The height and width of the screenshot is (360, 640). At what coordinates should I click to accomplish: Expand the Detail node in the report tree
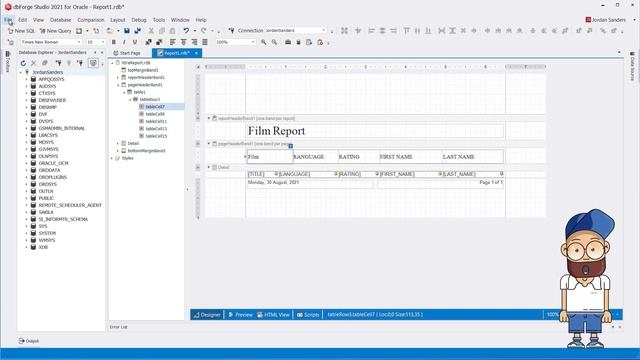(x=118, y=143)
